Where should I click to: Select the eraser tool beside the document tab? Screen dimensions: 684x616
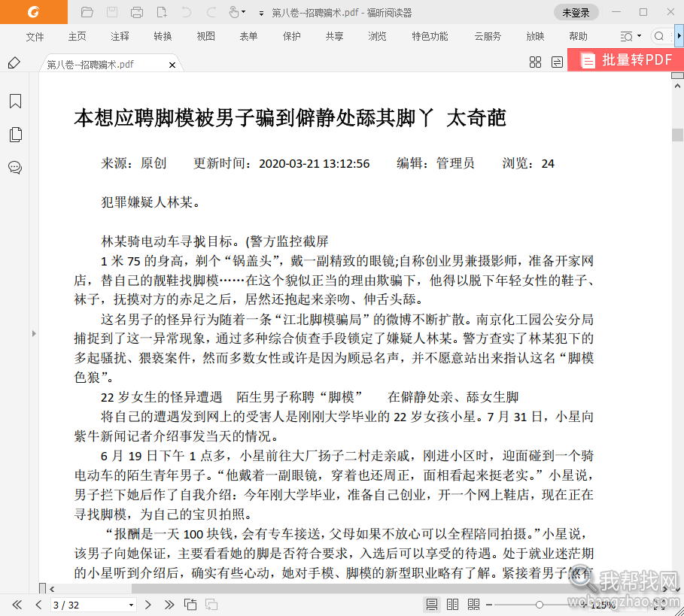click(14, 62)
